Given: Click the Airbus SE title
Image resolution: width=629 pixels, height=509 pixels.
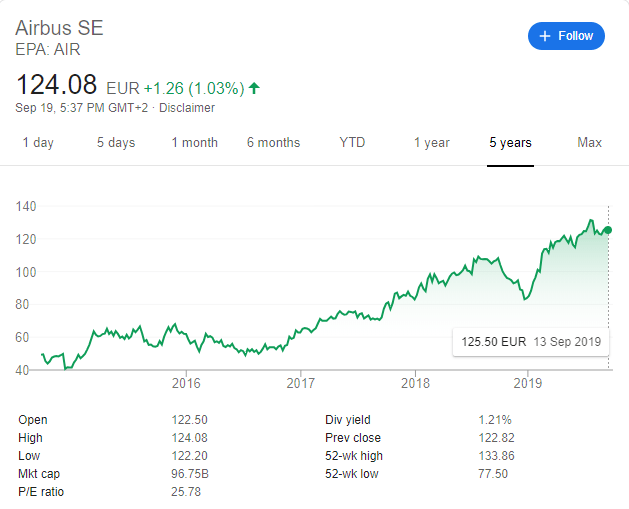Looking at the screenshot, I should (x=59, y=27).
